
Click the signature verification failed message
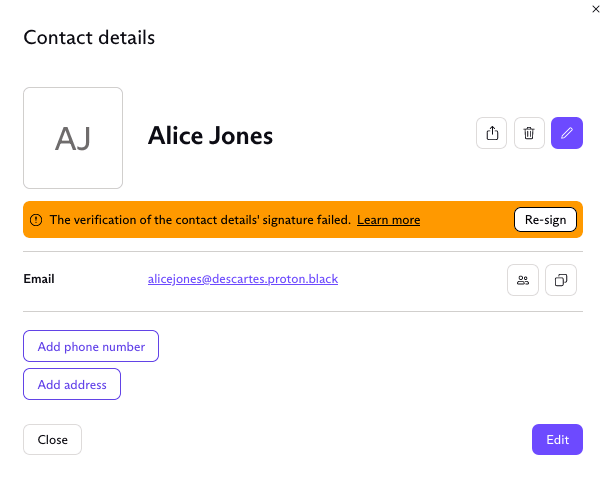pos(200,220)
